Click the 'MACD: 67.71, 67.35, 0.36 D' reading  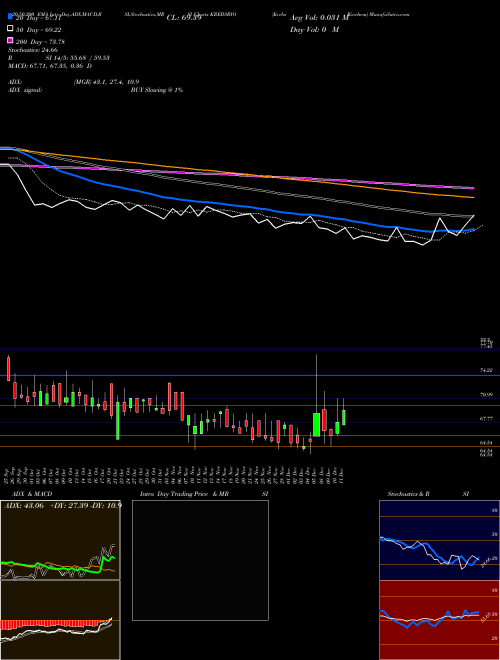pos(50,66)
